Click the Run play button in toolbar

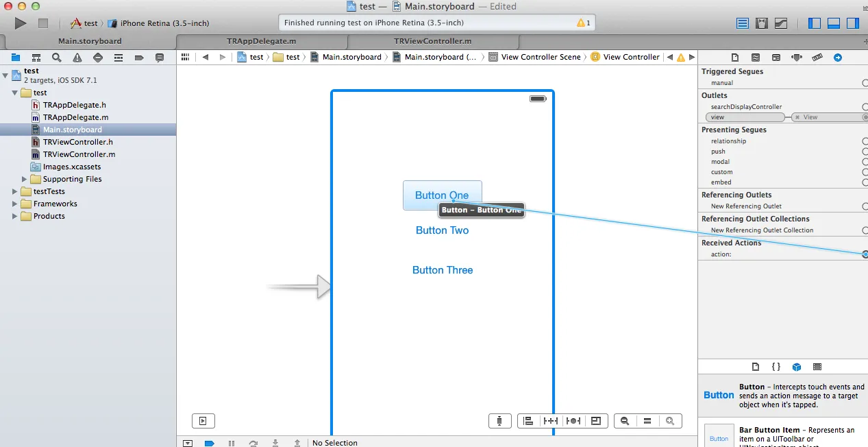[21, 23]
